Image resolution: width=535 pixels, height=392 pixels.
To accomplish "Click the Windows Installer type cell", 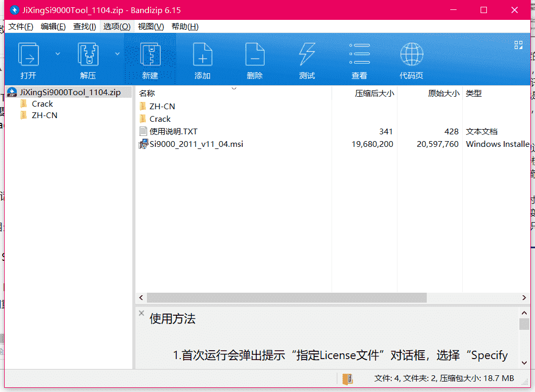I will tap(498, 144).
